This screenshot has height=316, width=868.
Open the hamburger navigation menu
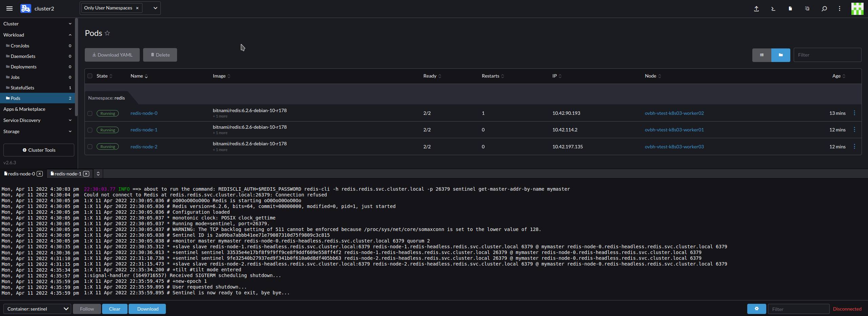pos(9,8)
